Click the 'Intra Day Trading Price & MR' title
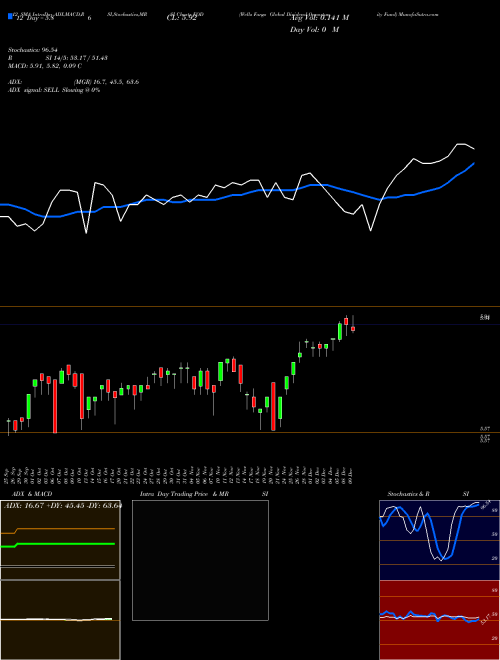The height and width of the screenshot is (660, 500). click(185, 494)
